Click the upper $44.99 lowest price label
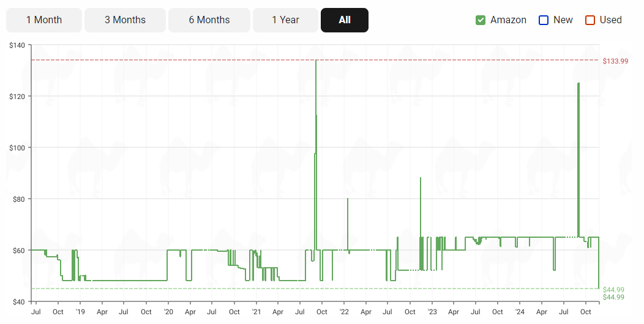The height and width of the screenshot is (324, 644). (x=613, y=290)
